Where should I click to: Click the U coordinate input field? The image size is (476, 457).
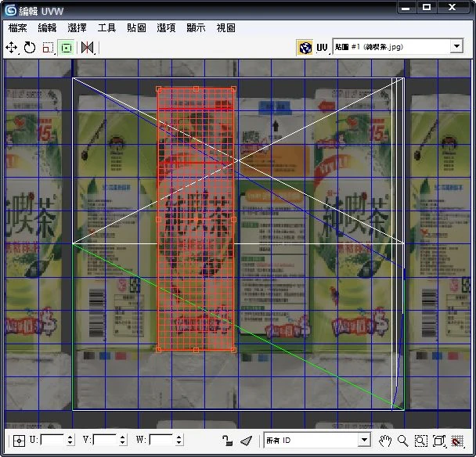pos(52,440)
